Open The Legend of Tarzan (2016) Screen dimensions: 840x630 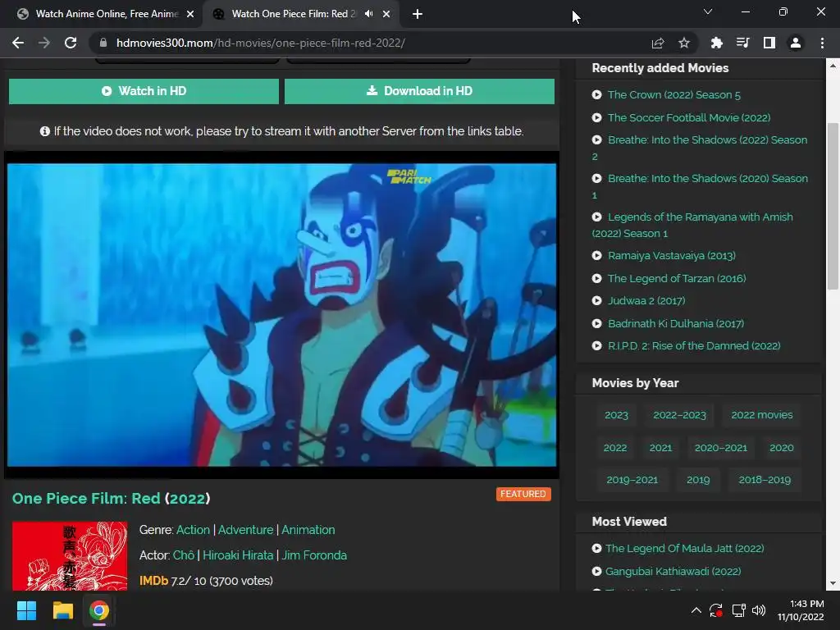(x=677, y=279)
